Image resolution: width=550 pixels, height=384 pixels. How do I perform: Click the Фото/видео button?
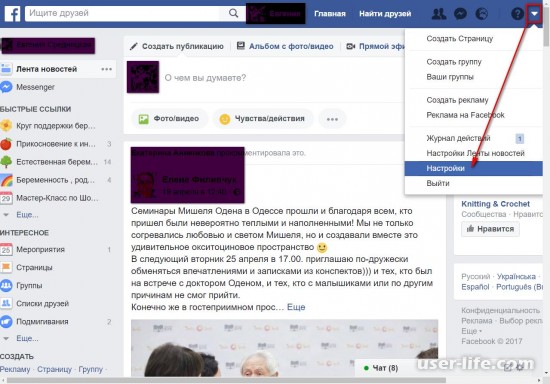point(169,119)
